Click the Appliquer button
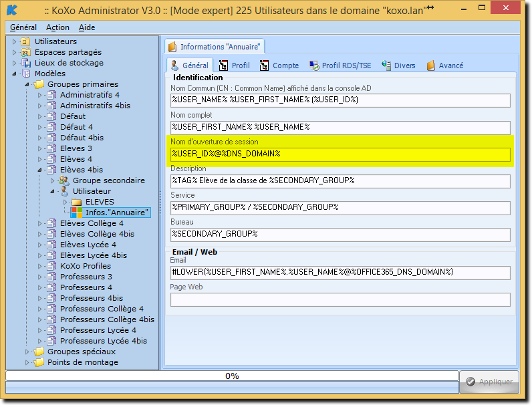Viewport: 532px width, 405px height. (489, 382)
